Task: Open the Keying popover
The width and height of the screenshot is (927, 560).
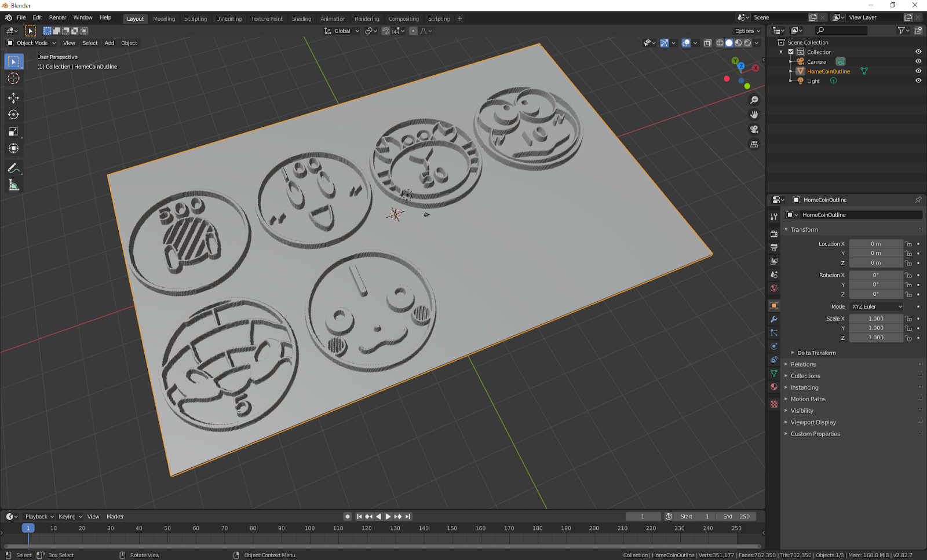Action: 70,517
